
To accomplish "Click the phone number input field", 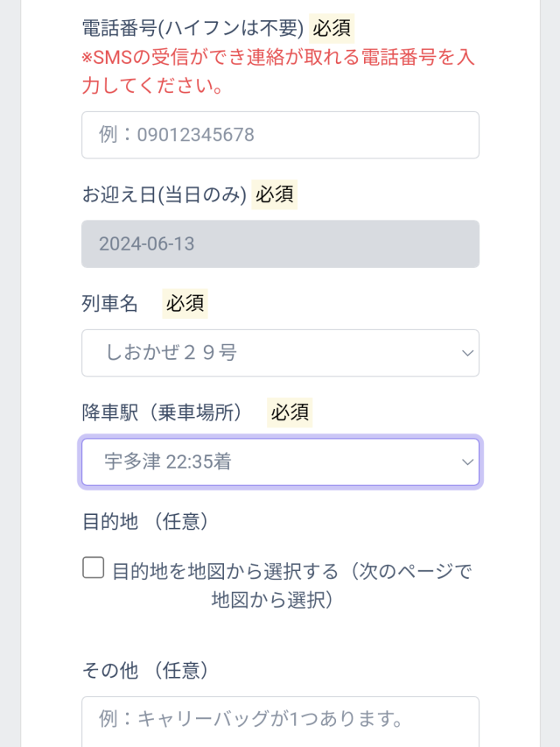I will 280,135.
